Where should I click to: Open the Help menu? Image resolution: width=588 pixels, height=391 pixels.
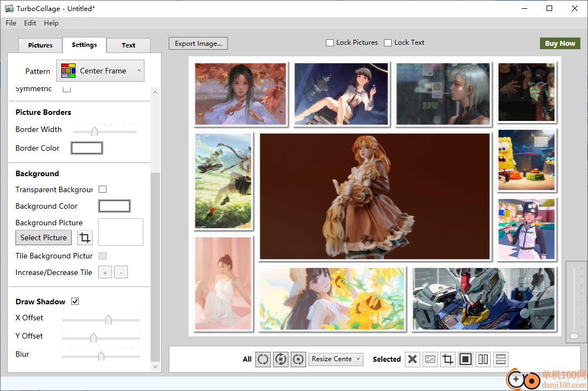[x=51, y=23]
